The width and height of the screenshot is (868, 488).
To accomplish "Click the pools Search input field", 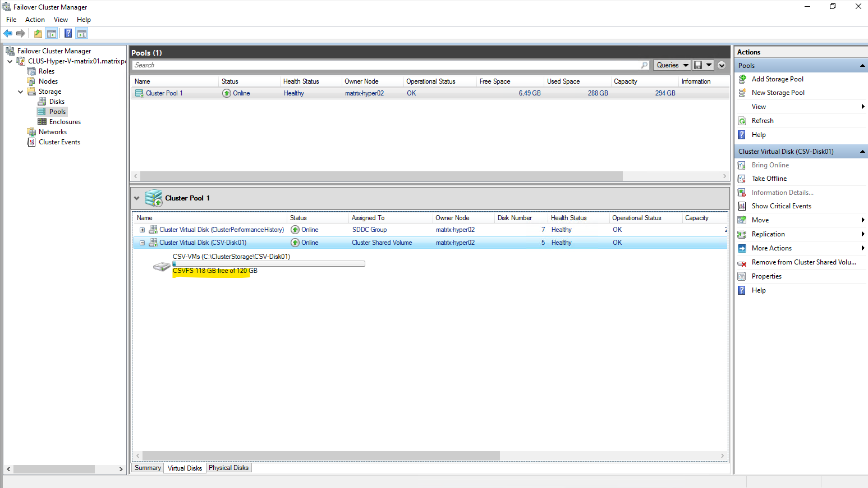I will (387, 65).
